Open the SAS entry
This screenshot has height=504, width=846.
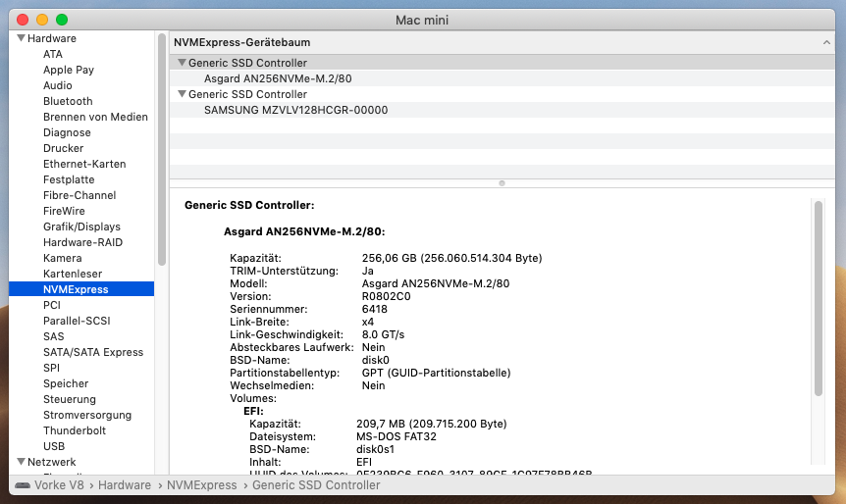pyautogui.click(x=53, y=335)
